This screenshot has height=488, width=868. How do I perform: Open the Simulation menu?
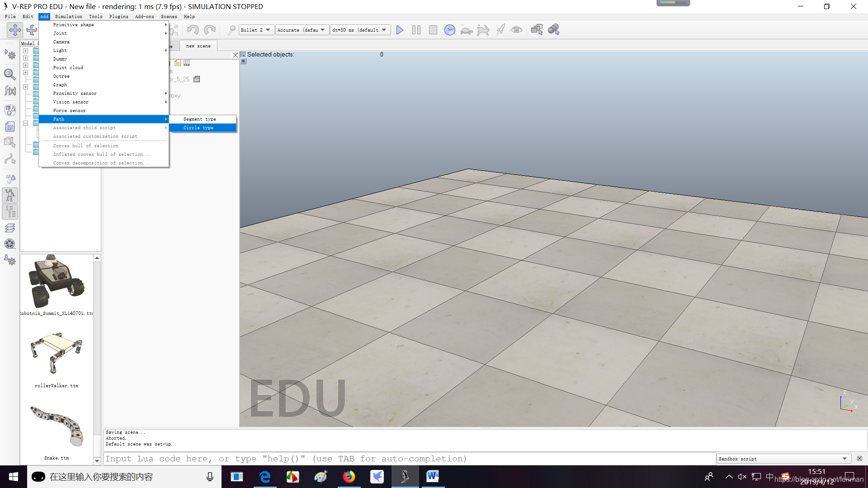[x=69, y=16]
